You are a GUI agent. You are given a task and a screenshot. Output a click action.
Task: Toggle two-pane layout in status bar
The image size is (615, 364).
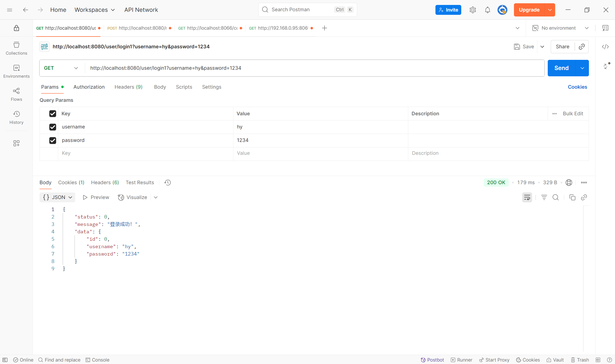point(598,360)
